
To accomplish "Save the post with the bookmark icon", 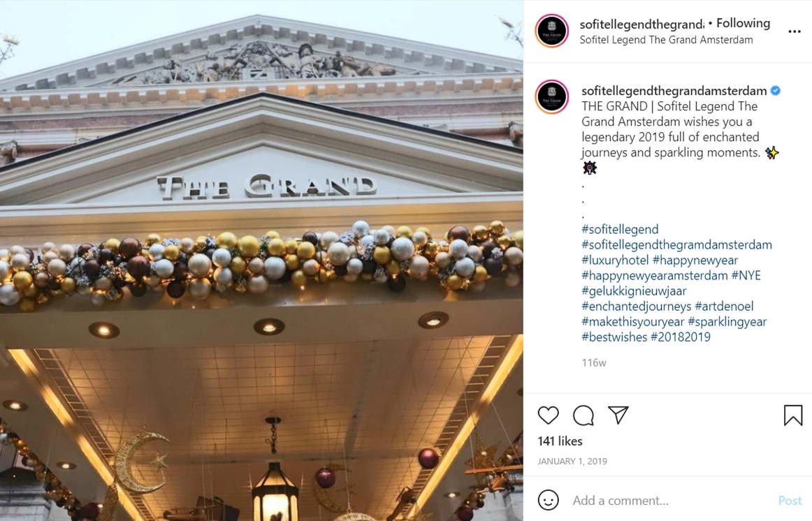I will [x=793, y=415].
